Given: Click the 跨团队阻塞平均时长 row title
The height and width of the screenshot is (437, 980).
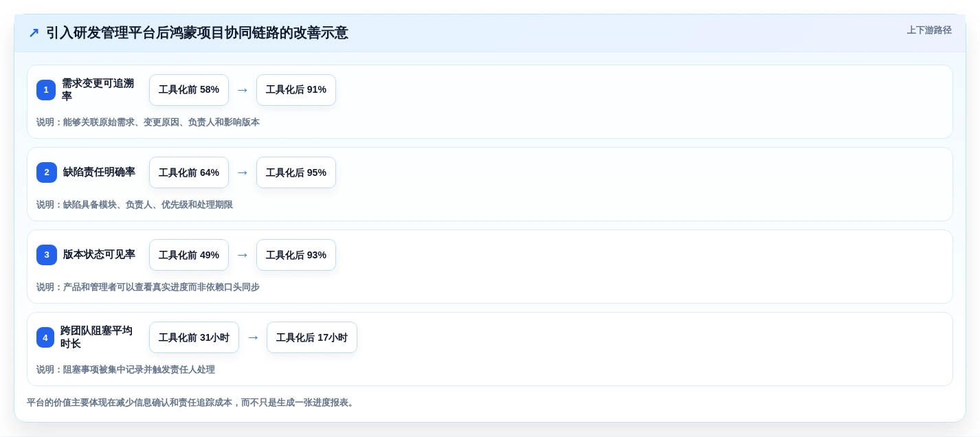Looking at the screenshot, I should [x=96, y=337].
